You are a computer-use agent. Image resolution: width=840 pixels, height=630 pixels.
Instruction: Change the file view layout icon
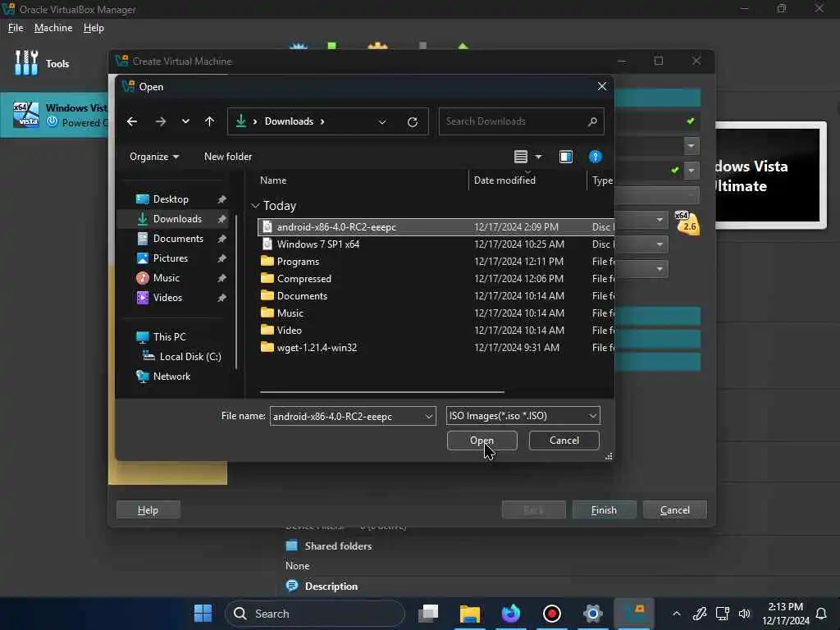[521, 157]
